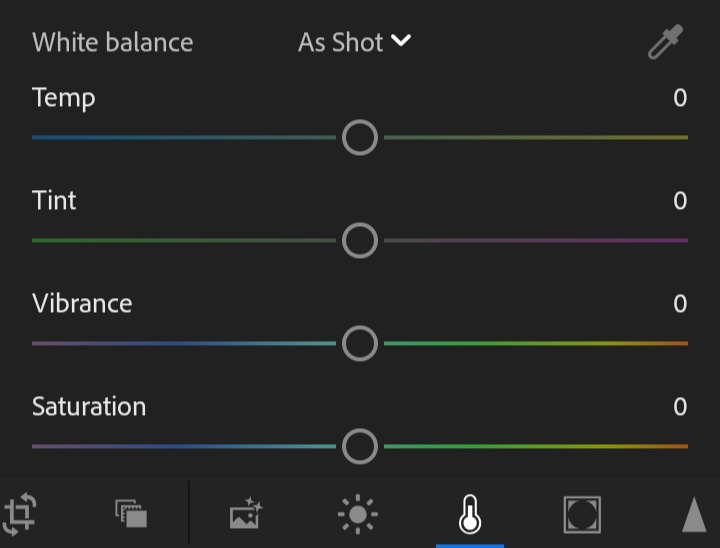720x548 pixels.
Task: Tap the Tint value number
Action: pos(680,201)
